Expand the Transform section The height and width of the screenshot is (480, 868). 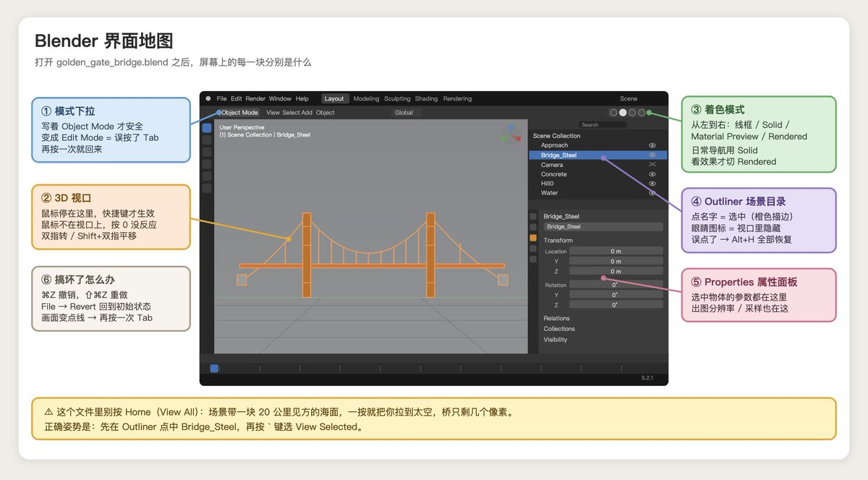(558, 240)
